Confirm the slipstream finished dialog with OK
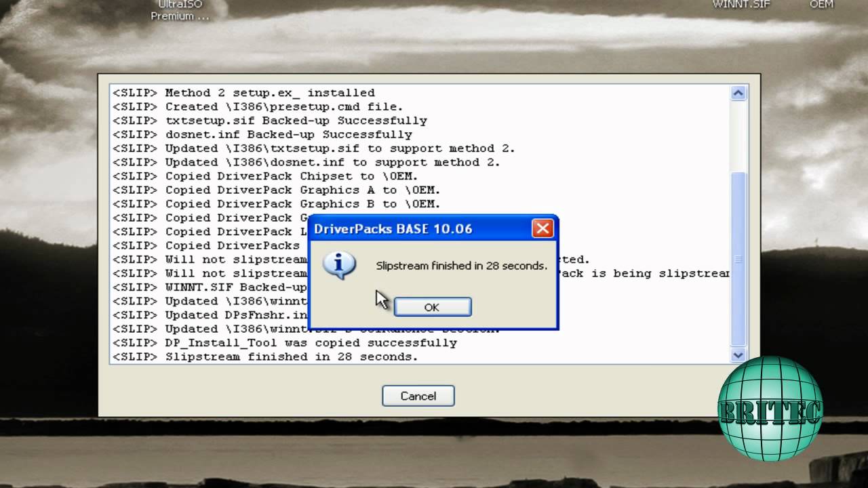Image resolution: width=868 pixels, height=488 pixels. pos(432,307)
